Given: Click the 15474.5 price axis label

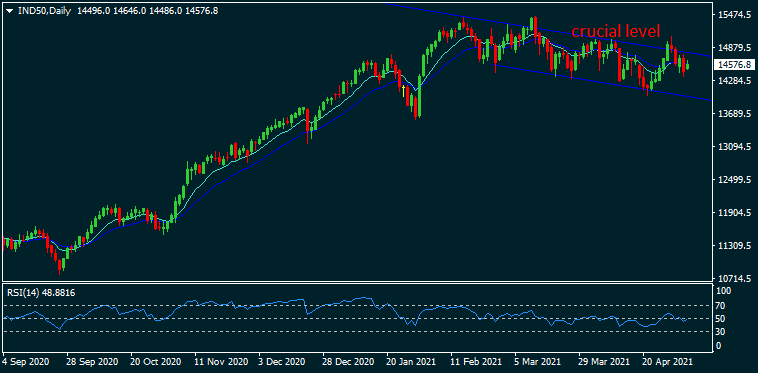Looking at the screenshot, I should tap(734, 15).
